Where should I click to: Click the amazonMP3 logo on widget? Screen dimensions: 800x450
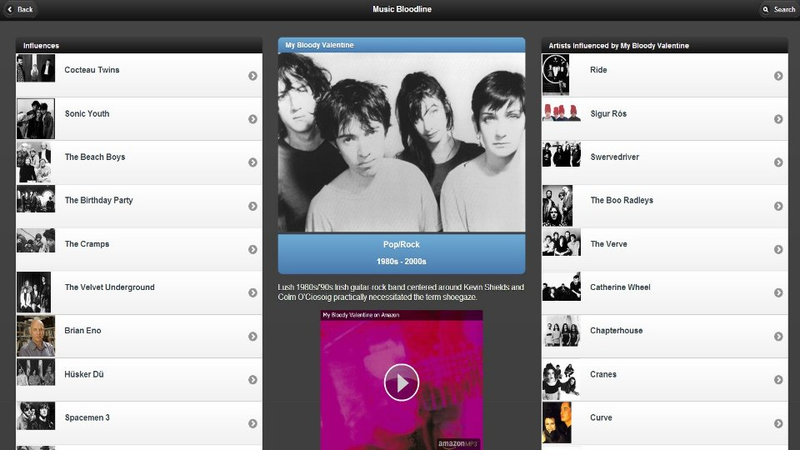[458, 444]
